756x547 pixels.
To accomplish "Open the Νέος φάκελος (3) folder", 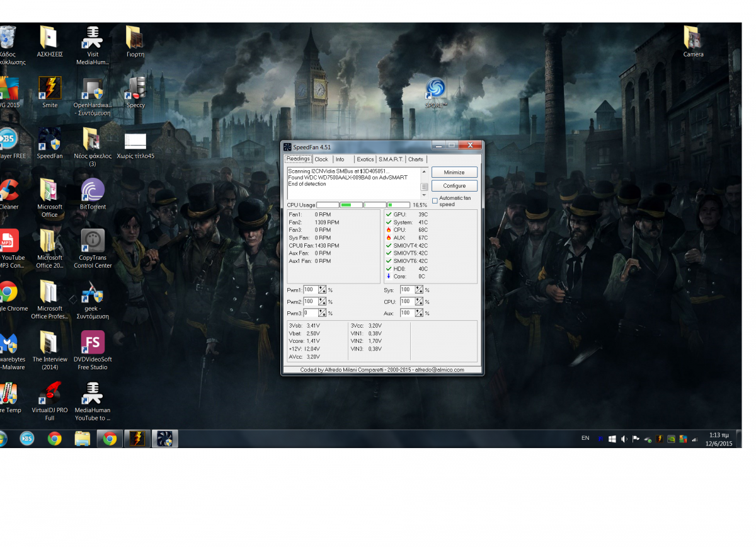I will tap(93, 147).
